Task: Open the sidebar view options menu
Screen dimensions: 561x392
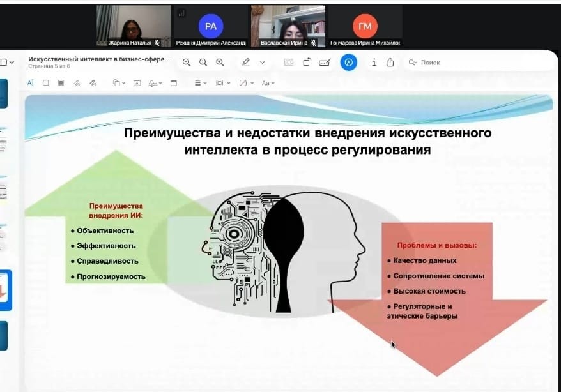Action: [8, 63]
